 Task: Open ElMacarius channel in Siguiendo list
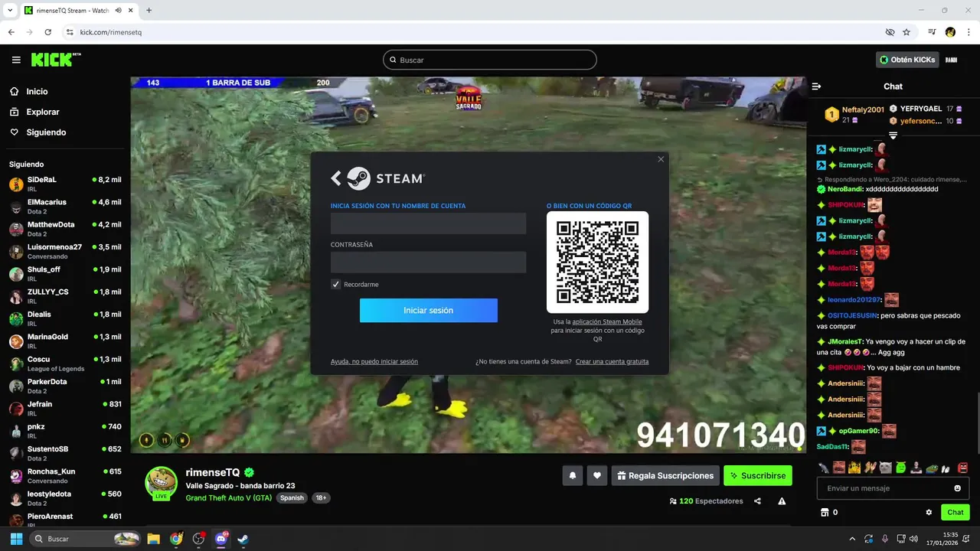(65, 207)
